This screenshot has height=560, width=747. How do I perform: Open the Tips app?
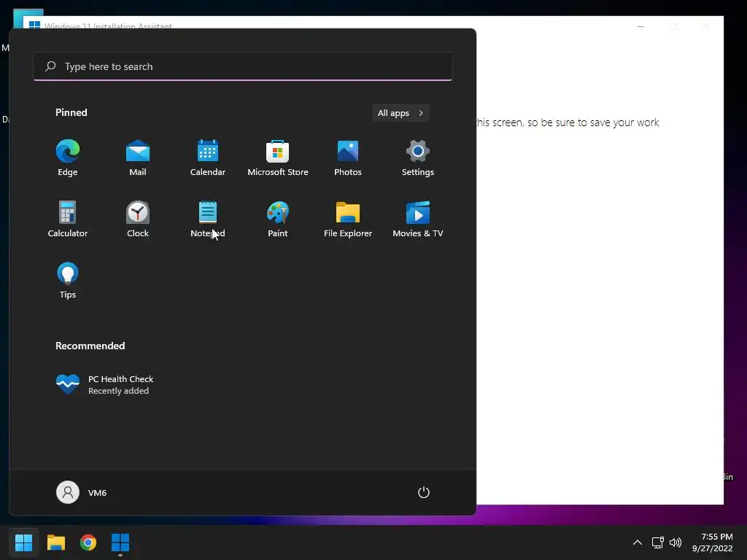click(68, 281)
